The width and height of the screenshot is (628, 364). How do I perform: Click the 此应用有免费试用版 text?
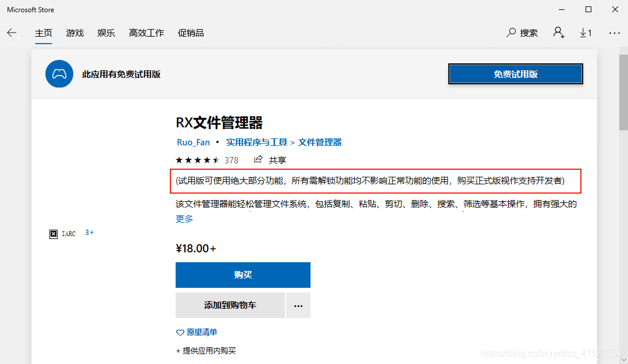point(121,74)
